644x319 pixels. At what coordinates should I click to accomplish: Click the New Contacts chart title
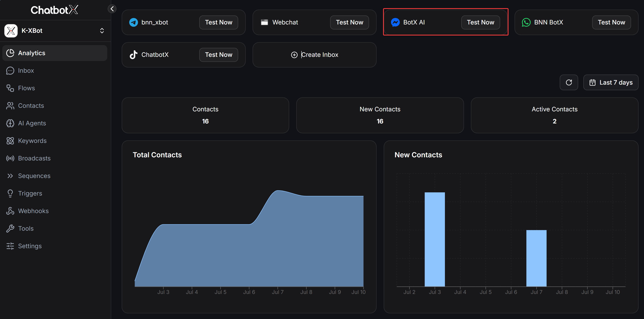418,155
